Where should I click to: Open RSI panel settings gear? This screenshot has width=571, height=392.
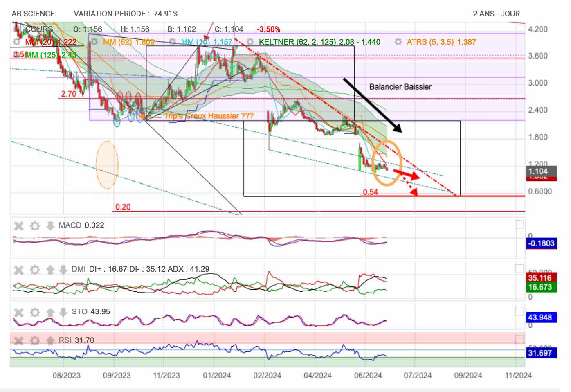[35, 340]
